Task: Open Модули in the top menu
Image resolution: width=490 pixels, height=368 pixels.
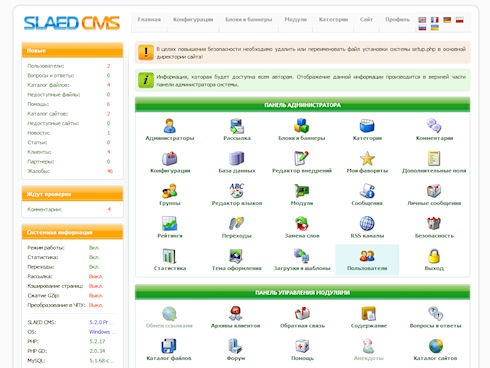Action: click(x=296, y=20)
